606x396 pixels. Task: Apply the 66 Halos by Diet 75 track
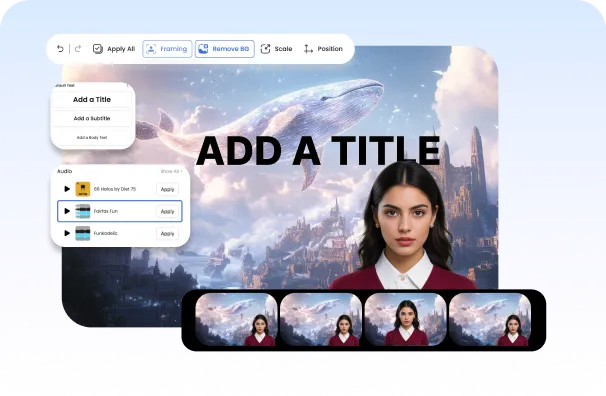167,189
